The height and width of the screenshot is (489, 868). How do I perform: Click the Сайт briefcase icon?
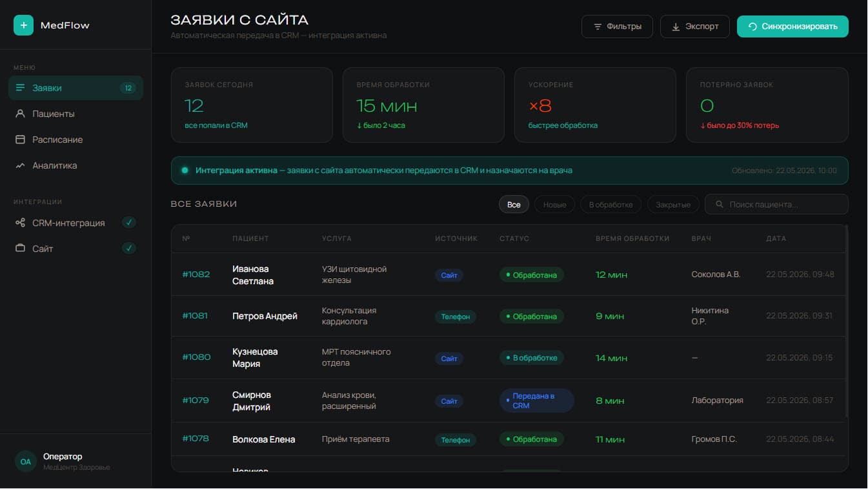[x=20, y=249]
